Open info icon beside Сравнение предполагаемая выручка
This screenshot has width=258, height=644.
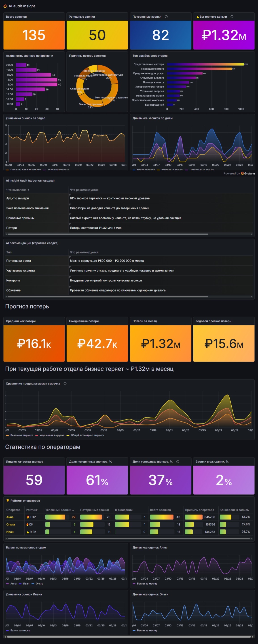[65, 383]
